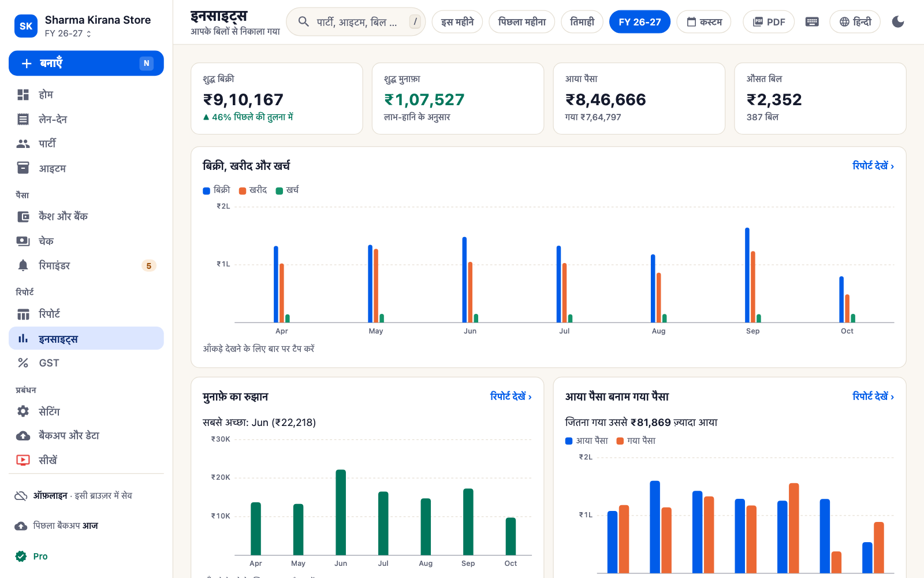Select the पिछला महीना period tab
Viewport: 924px width, 578px height.
(522, 22)
